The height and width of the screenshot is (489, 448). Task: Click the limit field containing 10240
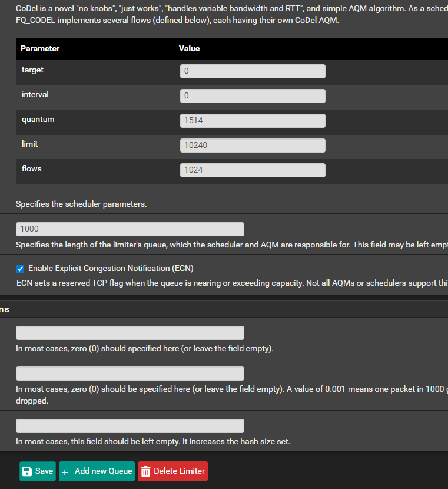(253, 146)
